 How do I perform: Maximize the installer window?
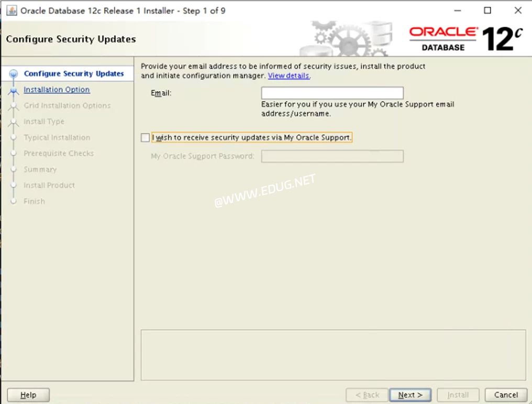click(487, 10)
